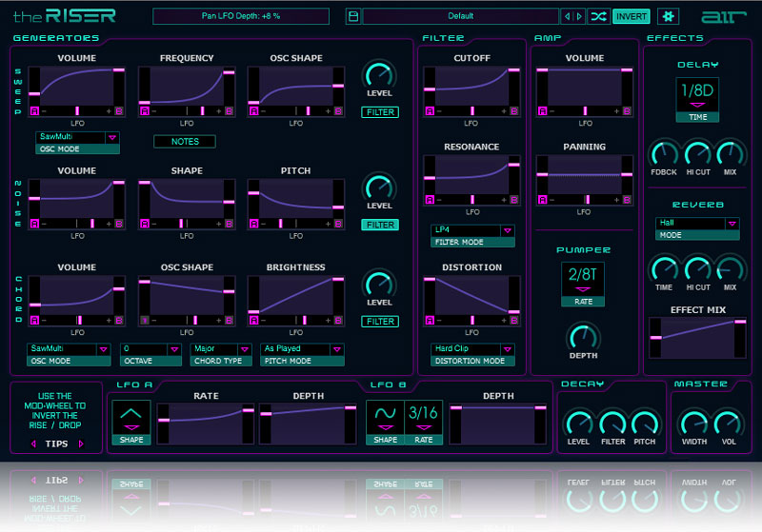Click the save preset disk icon
Viewport: 762px width, 532px height.
[352, 16]
